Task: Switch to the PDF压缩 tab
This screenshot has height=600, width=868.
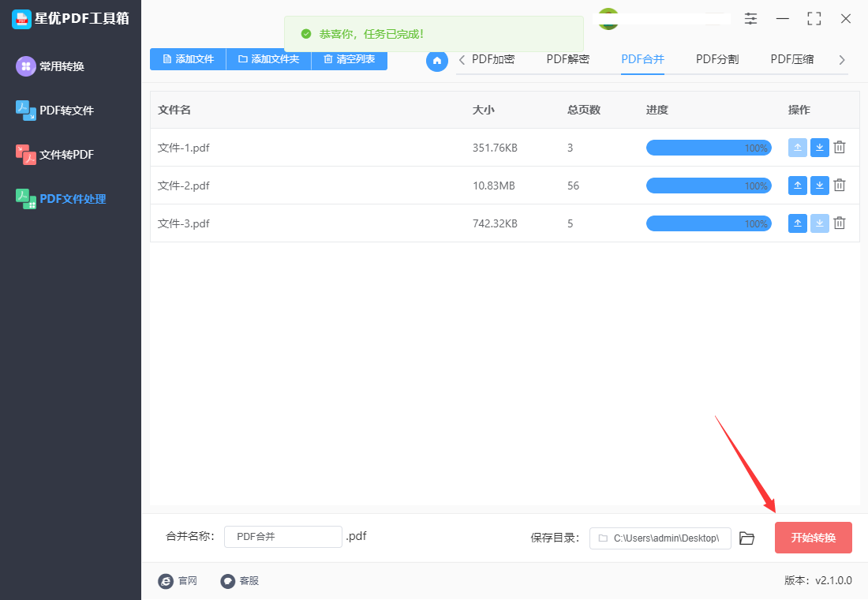Action: (x=791, y=58)
